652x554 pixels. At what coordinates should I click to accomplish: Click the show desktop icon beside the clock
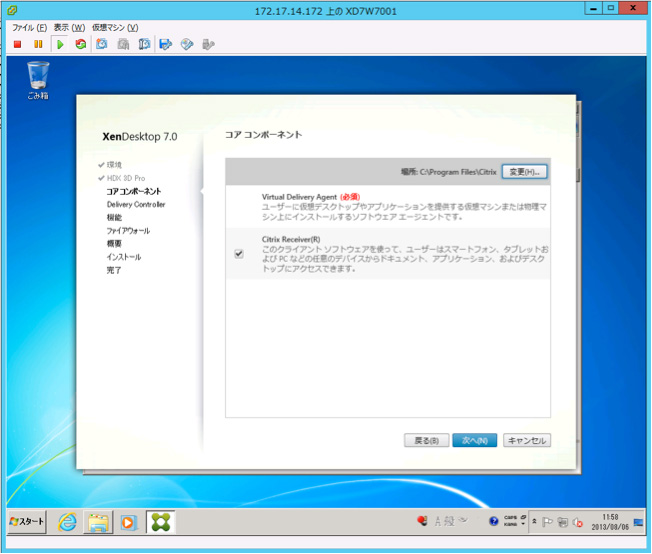click(x=638, y=522)
